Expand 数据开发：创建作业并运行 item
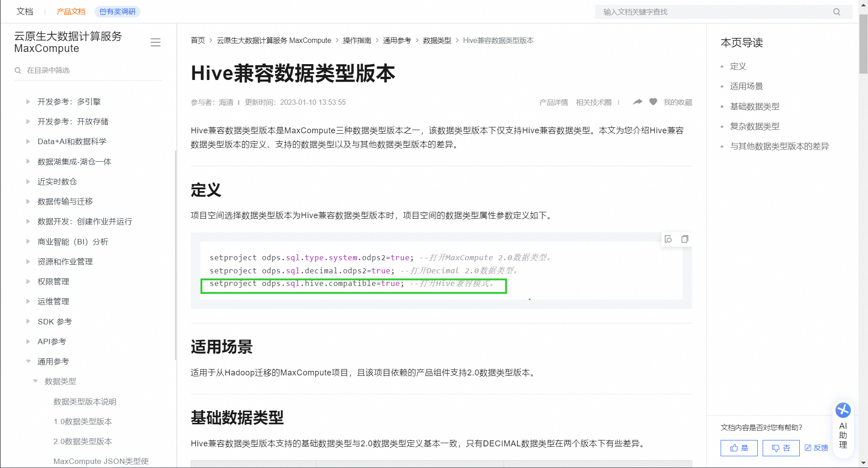 (x=28, y=221)
